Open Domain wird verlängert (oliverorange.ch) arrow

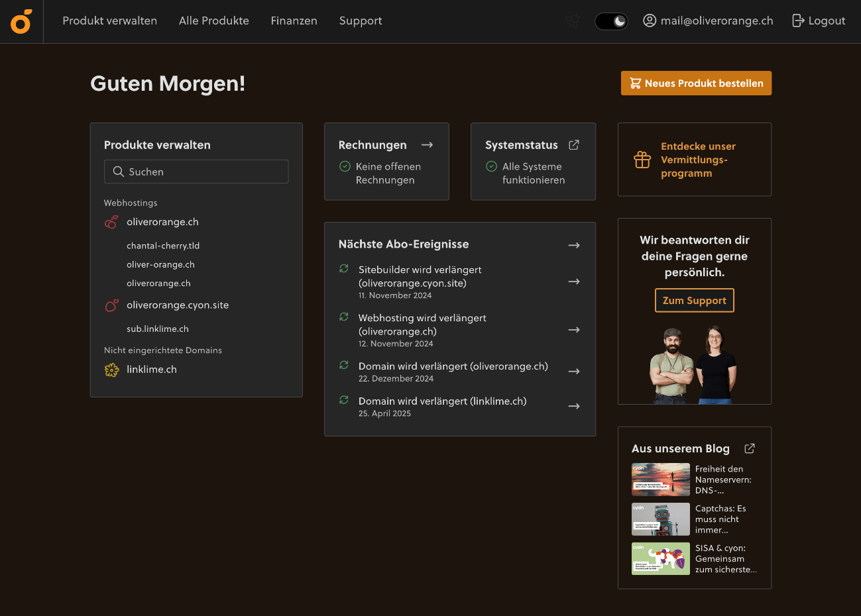click(574, 372)
